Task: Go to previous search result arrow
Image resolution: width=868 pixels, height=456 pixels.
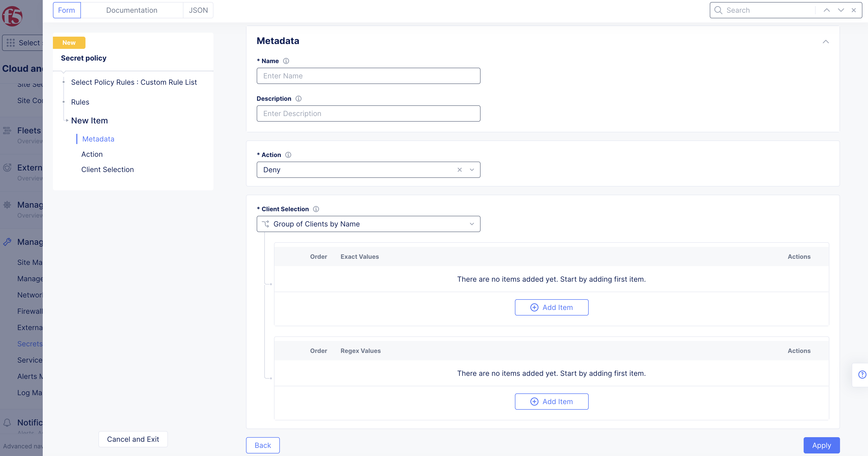Action: pyautogui.click(x=827, y=10)
